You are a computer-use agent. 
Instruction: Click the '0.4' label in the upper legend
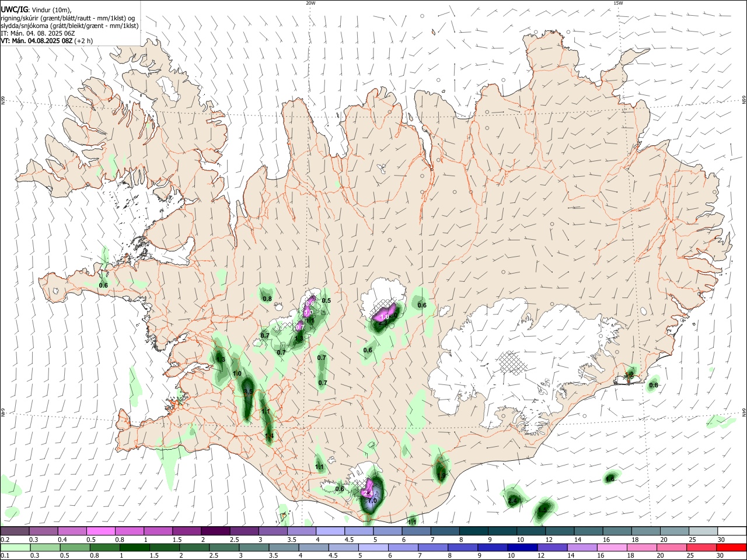pos(62,540)
